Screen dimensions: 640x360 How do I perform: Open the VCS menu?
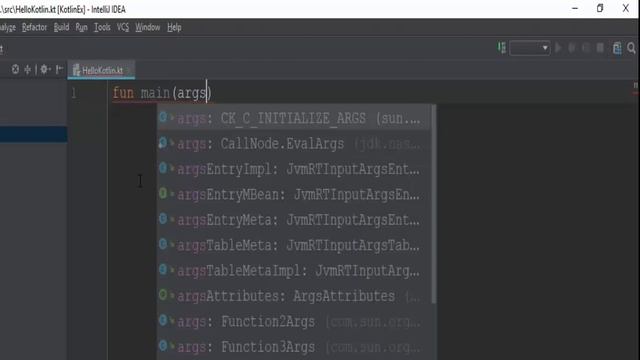point(123,27)
